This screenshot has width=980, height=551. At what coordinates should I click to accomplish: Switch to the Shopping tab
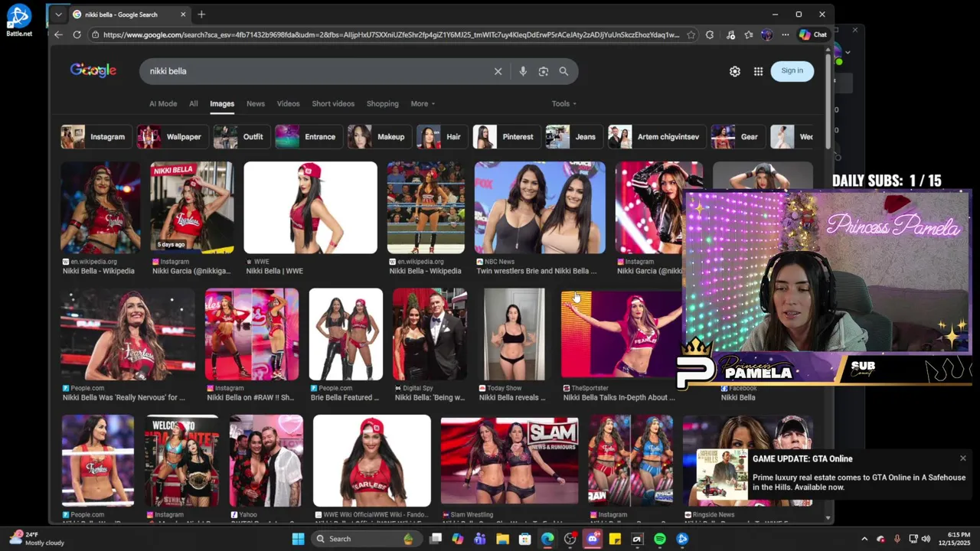pyautogui.click(x=382, y=104)
